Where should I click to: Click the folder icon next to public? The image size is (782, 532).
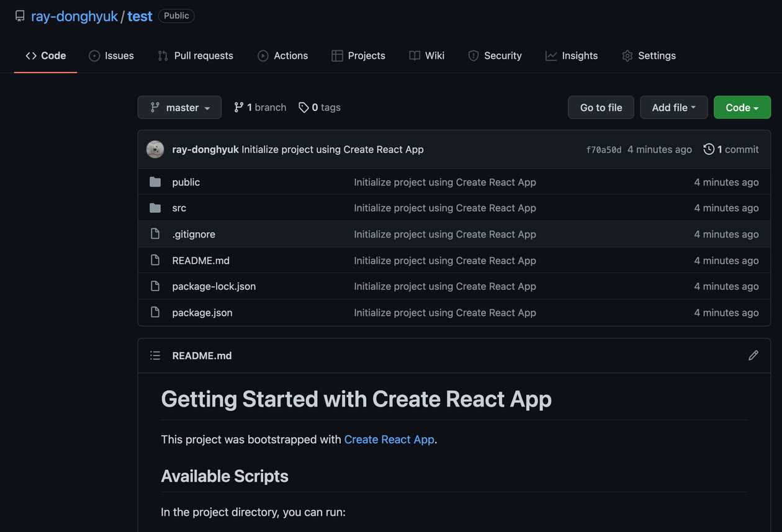(x=155, y=182)
